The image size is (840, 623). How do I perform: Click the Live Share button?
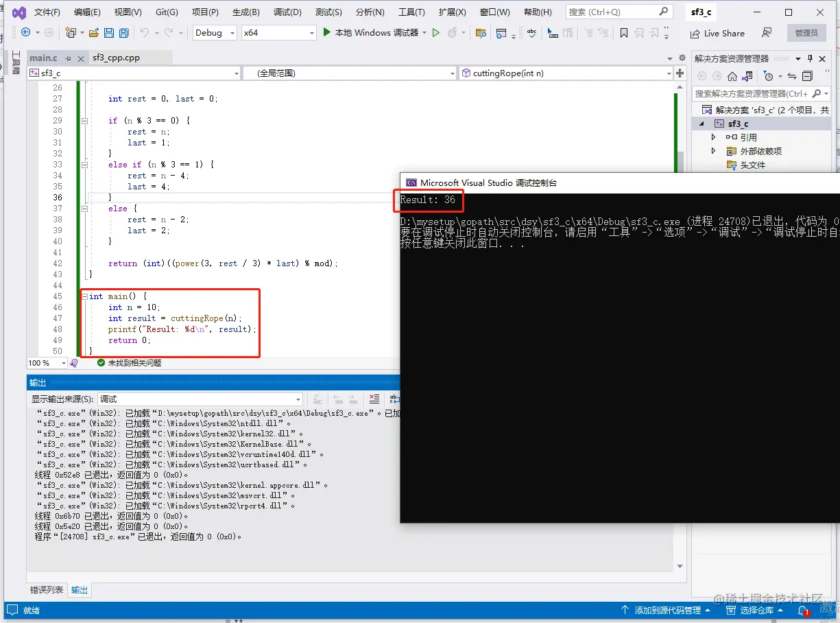pos(717,33)
